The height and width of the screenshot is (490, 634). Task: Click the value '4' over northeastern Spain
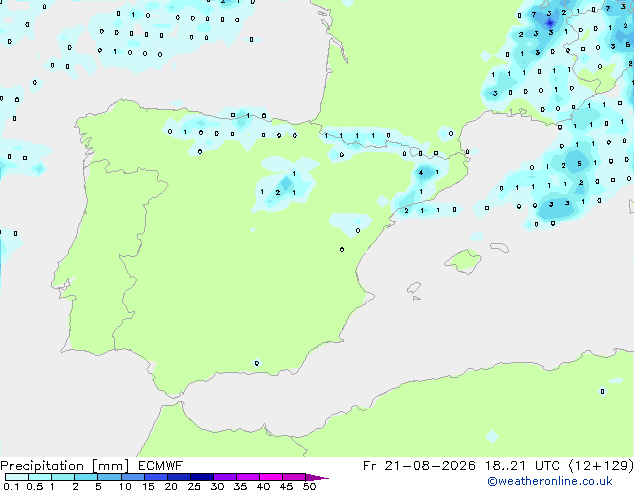click(421, 173)
